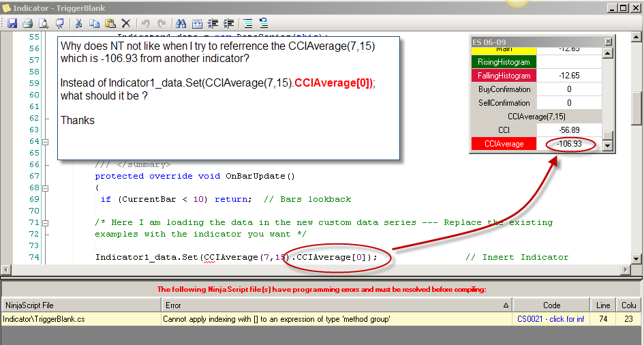Image resolution: width=644 pixels, height=345 pixels.
Task: Undo the last edit
Action: coord(145,23)
